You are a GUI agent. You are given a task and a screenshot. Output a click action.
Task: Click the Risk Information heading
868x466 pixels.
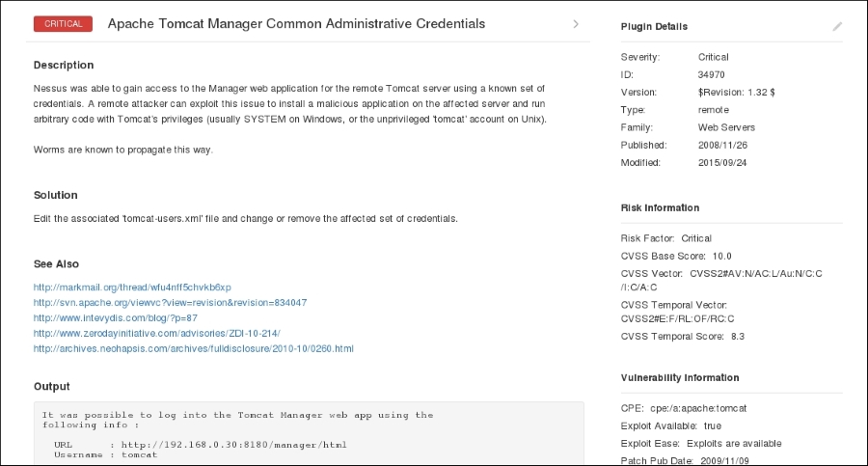click(x=661, y=207)
